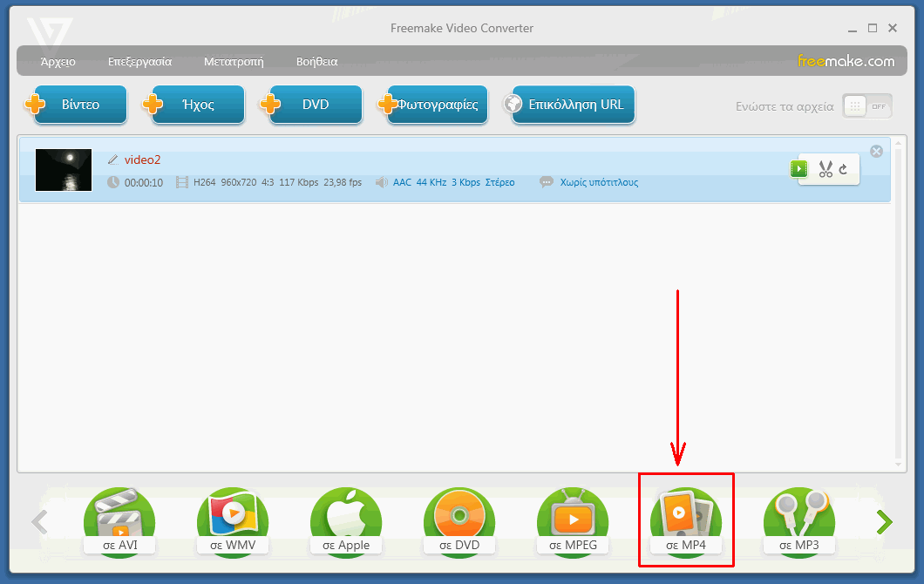Open the Μετατροπή menu

click(x=234, y=61)
